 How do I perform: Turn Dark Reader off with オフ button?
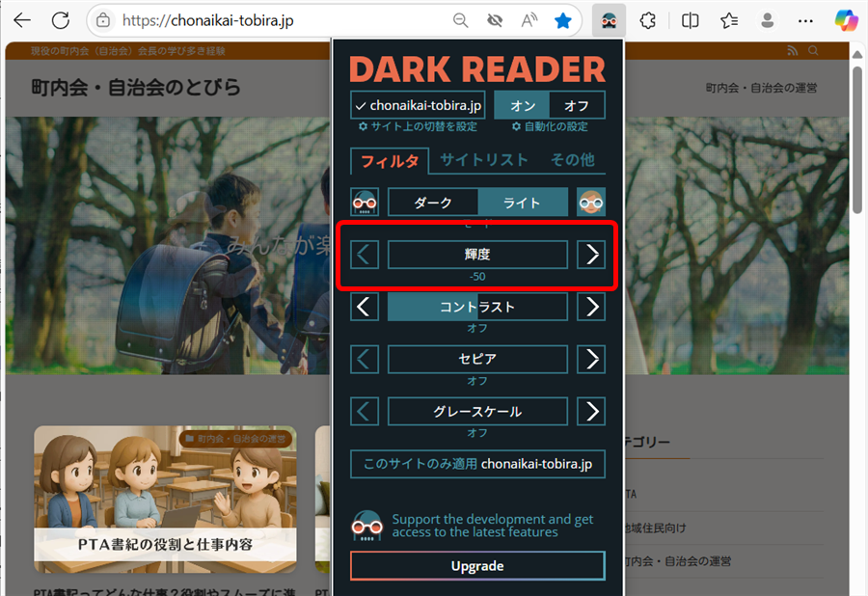tap(577, 105)
